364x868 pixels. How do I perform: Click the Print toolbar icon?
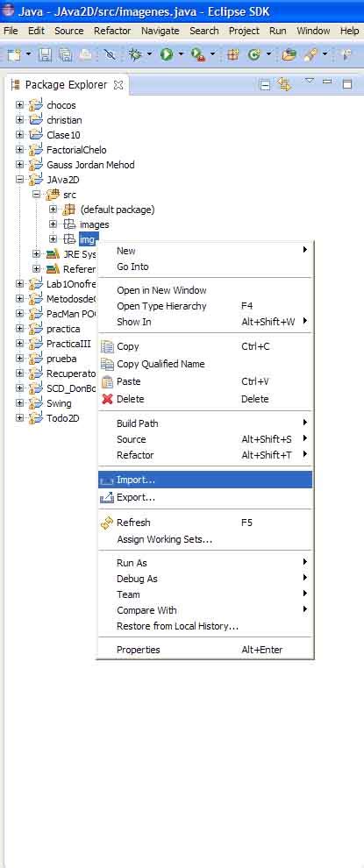tap(85, 54)
